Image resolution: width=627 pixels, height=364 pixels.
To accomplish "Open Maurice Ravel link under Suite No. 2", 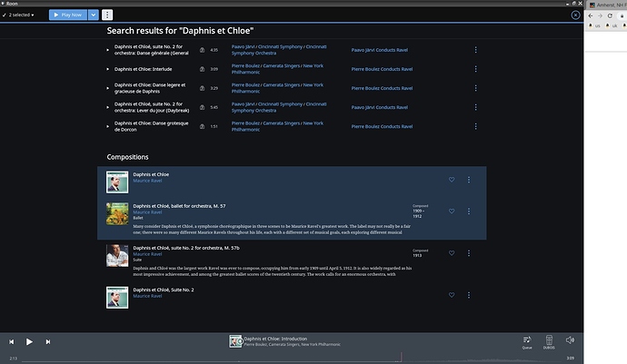I will tap(147, 297).
